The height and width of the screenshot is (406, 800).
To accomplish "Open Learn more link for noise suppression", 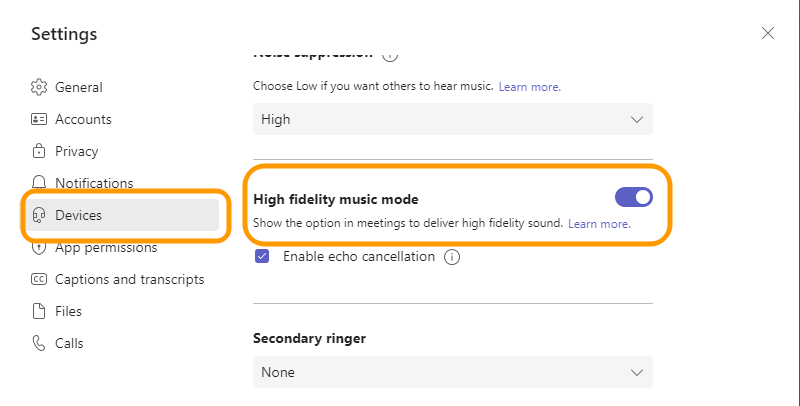I will pos(529,87).
